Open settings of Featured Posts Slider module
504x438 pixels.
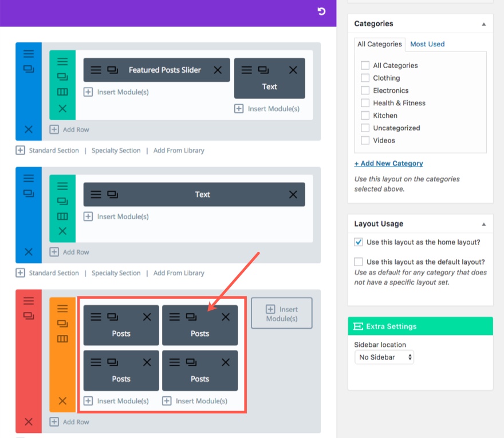[96, 70]
